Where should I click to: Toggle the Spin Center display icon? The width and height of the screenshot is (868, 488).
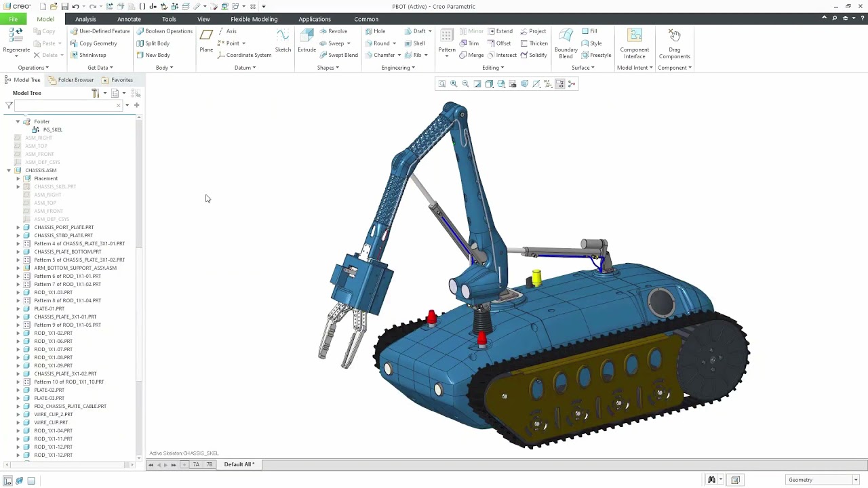click(x=572, y=84)
